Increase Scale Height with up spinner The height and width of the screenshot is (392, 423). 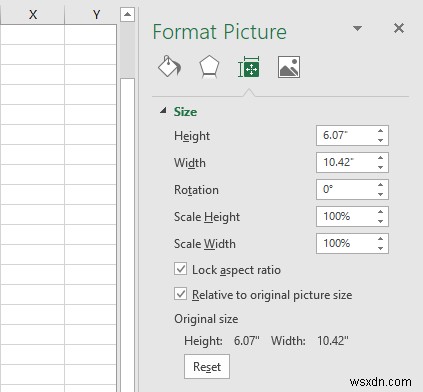pos(380,212)
